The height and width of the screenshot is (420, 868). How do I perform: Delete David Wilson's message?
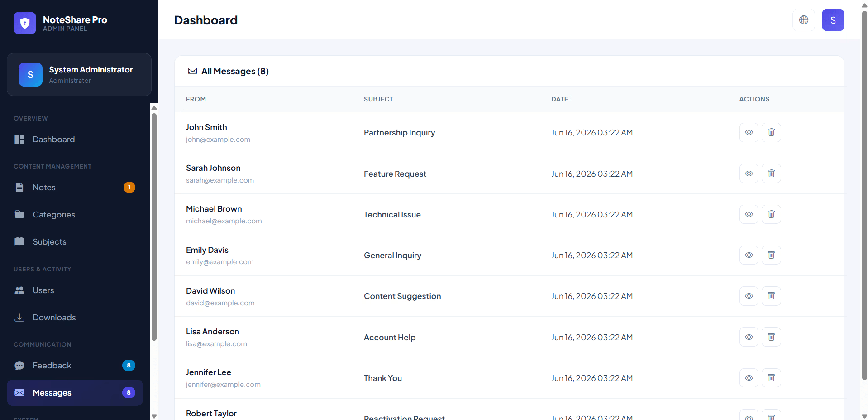click(772, 296)
